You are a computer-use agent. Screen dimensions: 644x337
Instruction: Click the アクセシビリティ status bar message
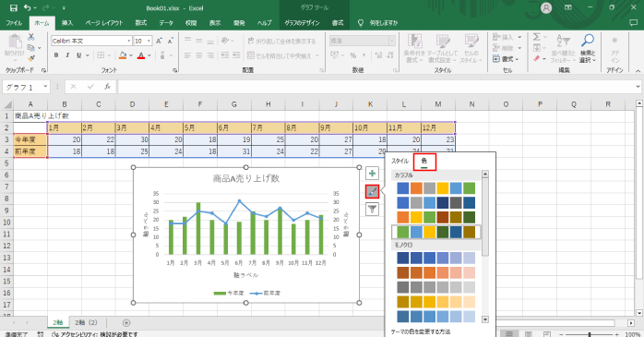[x=95, y=334]
